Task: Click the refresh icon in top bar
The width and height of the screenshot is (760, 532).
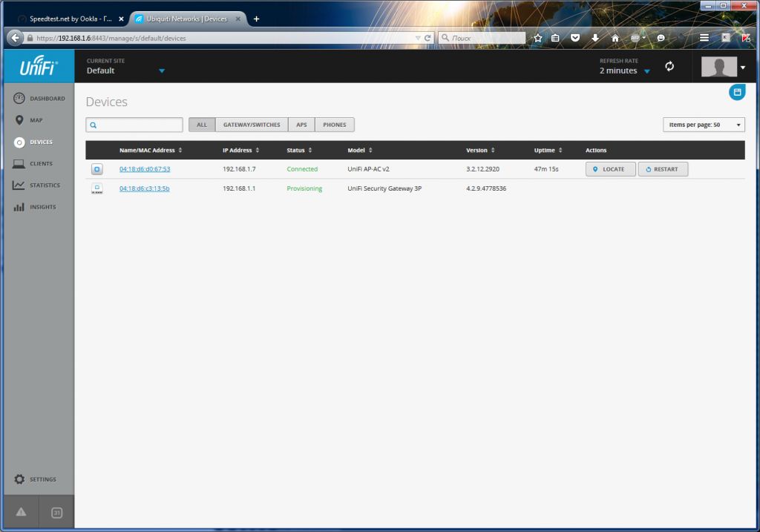Action: 669,67
